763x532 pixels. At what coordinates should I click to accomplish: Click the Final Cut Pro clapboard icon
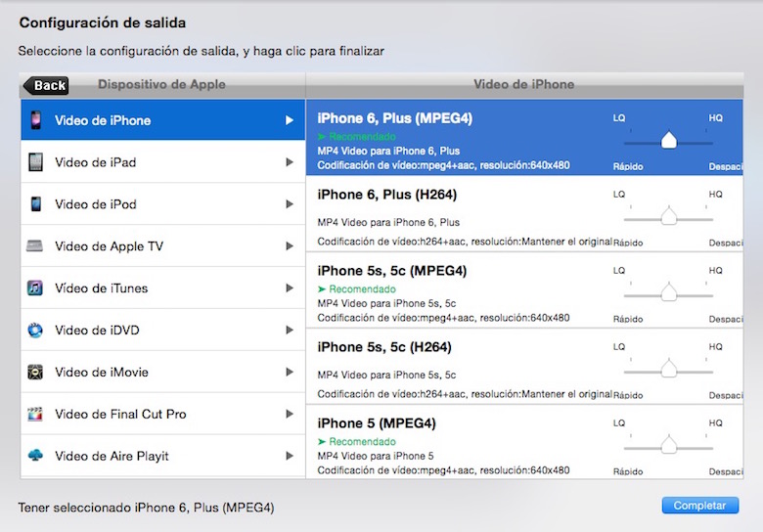click(x=35, y=414)
